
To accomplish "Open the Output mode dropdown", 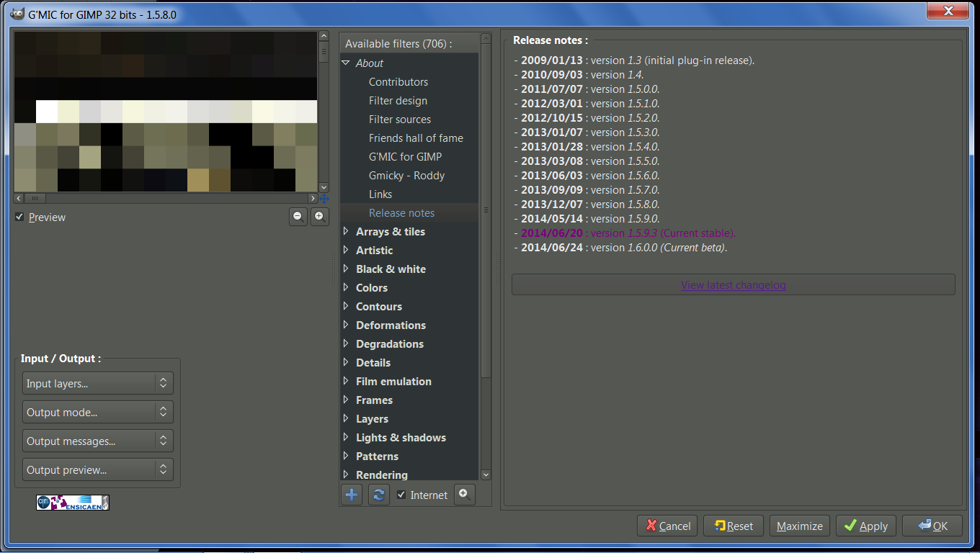I will pos(98,412).
